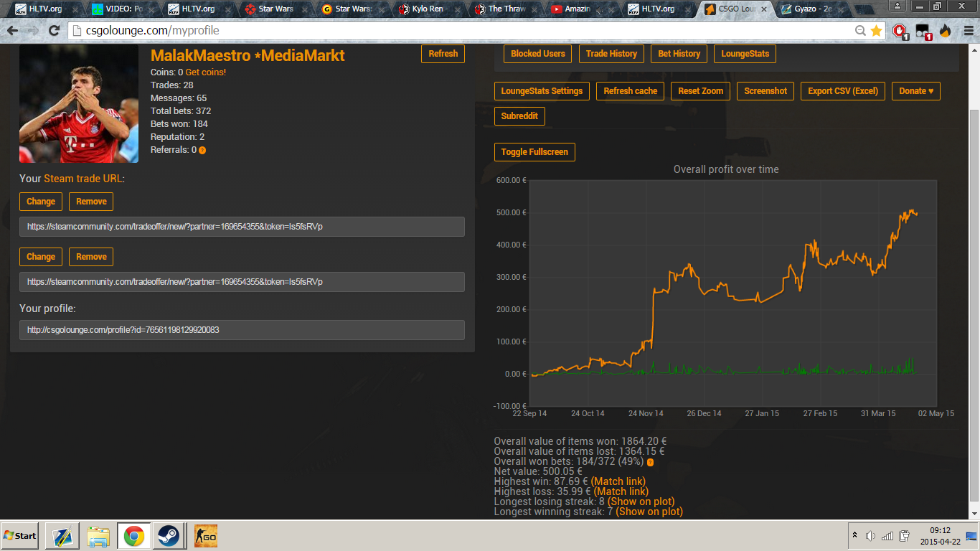The width and height of the screenshot is (980, 551).
Task: Open the flame extension icon
Action: point(945,31)
